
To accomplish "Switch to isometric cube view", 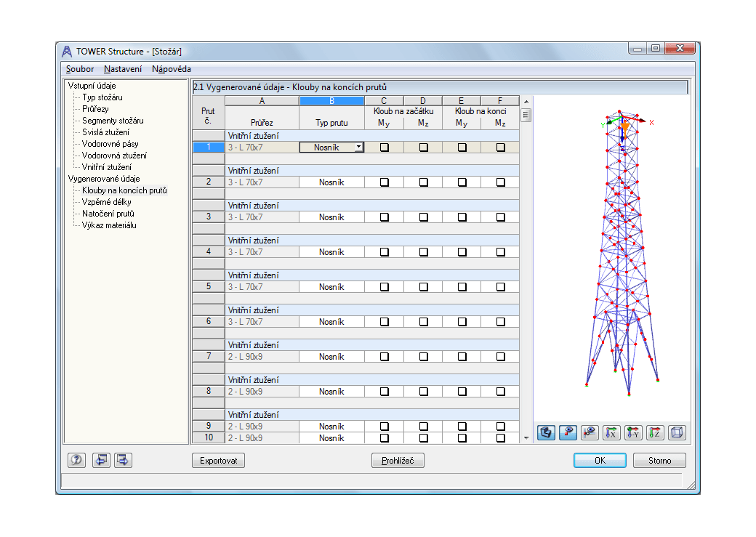I will [677, 432].
